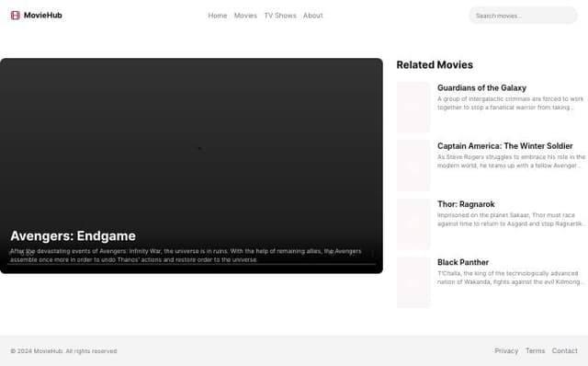
Task: Open Guardians of the Galaxy thumbnail
Action: click(413, 108)
